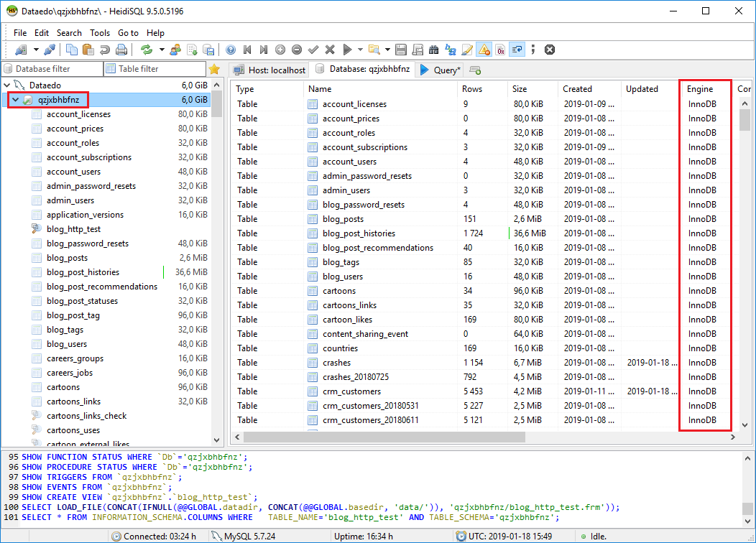The width and height of the screenshot is (756, 543).
Task: Click the Help question mark icon
Action: point(231,50)
